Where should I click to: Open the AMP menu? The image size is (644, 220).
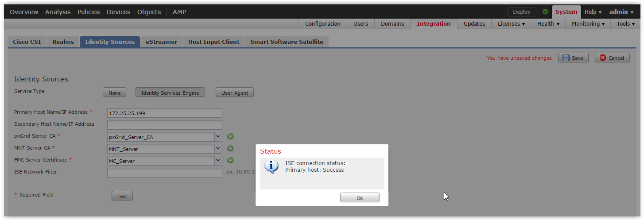[x=179, y=12]
